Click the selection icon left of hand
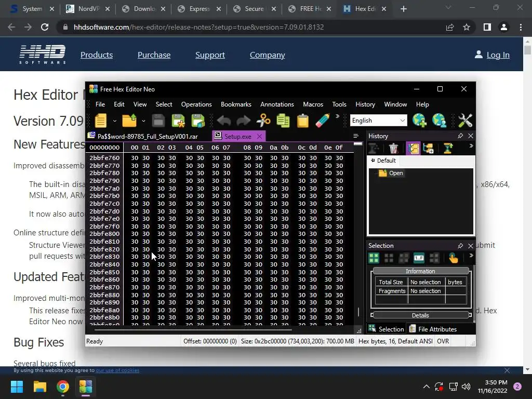Image resolution: width=532 pixels, height=399 pixels. click(x=434, y=258)
